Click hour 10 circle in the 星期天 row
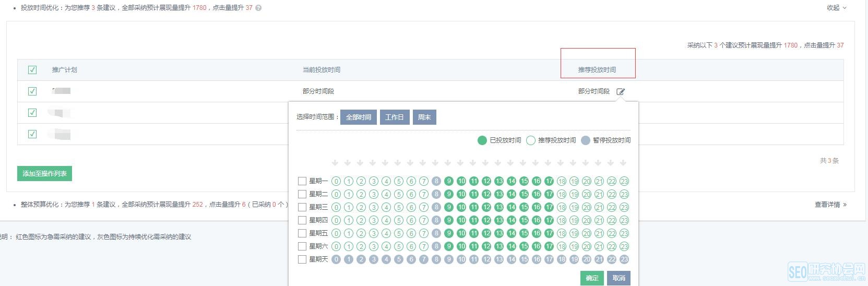 coord(461,259)
